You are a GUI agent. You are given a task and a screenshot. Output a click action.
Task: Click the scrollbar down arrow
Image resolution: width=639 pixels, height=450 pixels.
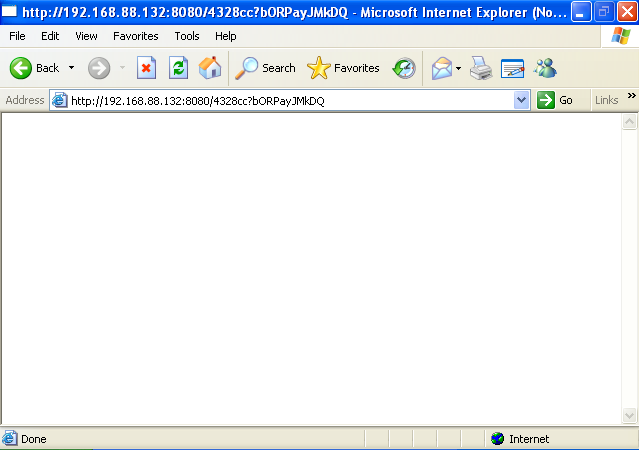630,415
